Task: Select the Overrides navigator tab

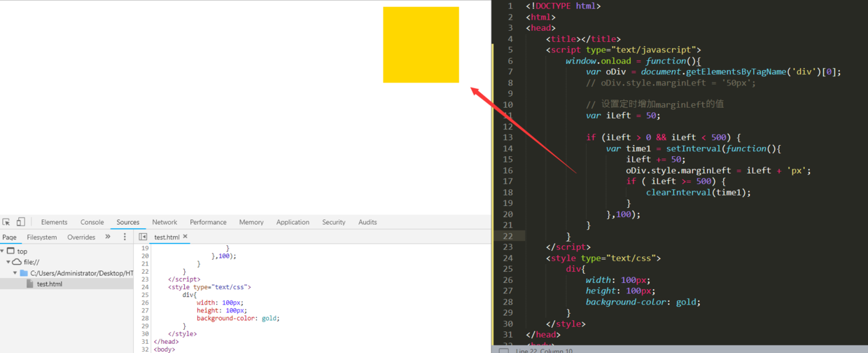Action: (x=81, y=237)
